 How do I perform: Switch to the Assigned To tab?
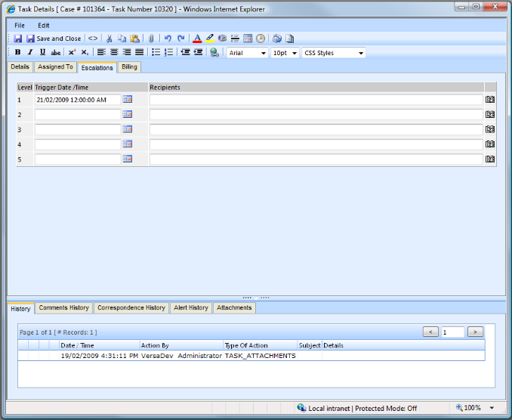[56, 67]
